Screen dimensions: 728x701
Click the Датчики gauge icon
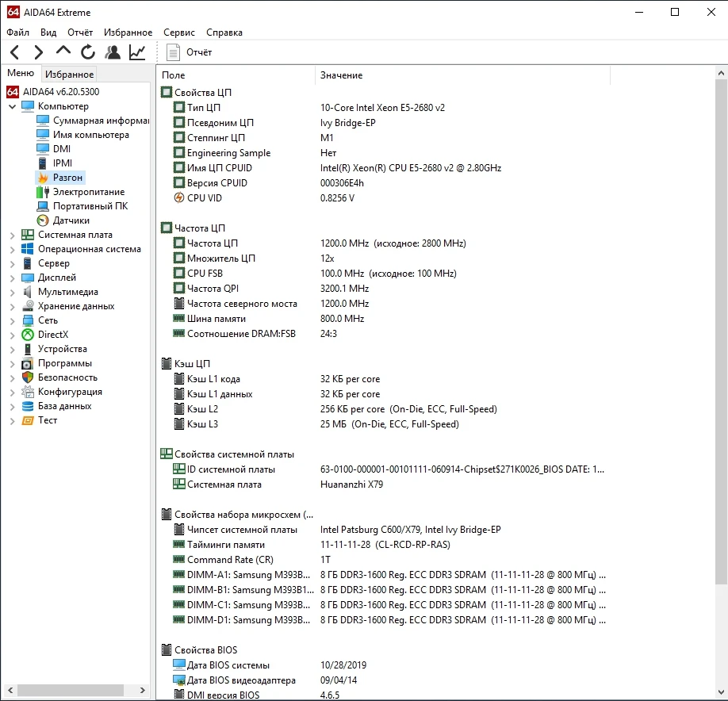(x=43, y=220)
